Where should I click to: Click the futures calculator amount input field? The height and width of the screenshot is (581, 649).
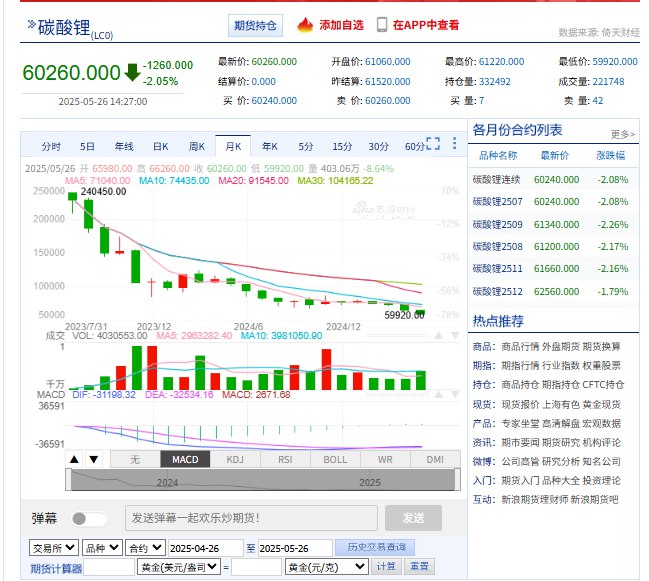109,567
